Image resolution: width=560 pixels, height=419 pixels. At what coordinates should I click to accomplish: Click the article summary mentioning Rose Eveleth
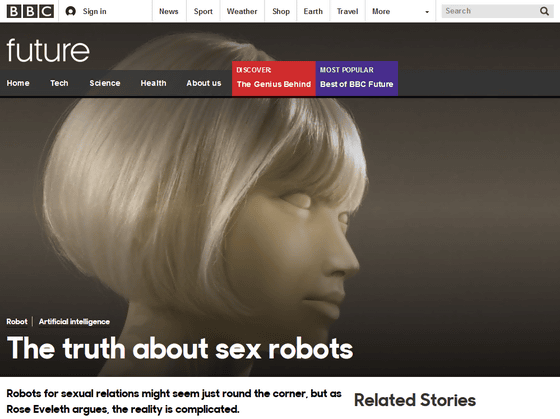tap(174, 401)
